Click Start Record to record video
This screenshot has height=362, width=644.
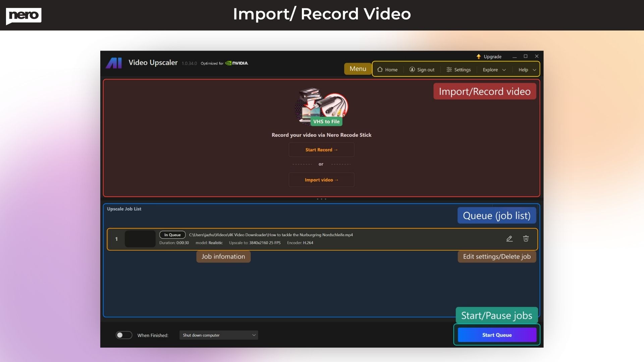[x=321, y=149]
